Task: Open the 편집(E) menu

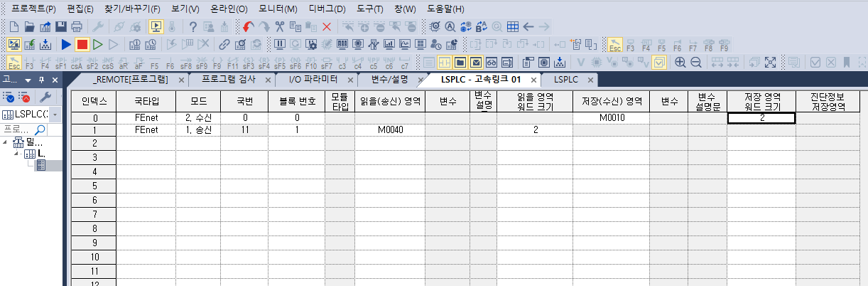Action: [80, 9]
